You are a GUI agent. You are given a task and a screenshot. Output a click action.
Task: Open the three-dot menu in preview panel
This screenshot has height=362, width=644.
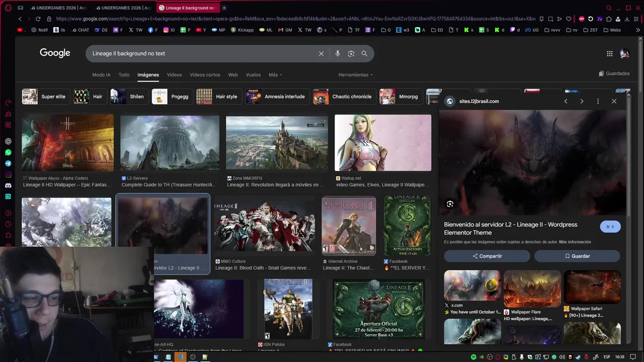(598, 101)
